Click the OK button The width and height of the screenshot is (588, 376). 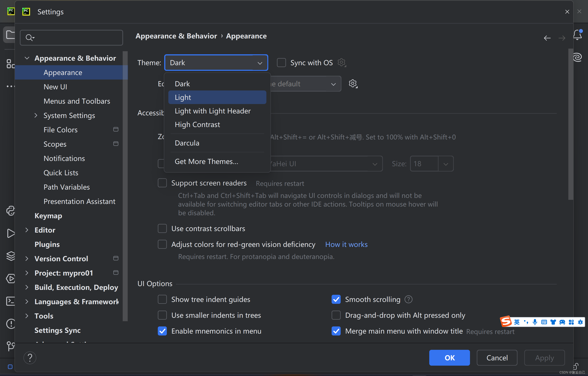449,358
